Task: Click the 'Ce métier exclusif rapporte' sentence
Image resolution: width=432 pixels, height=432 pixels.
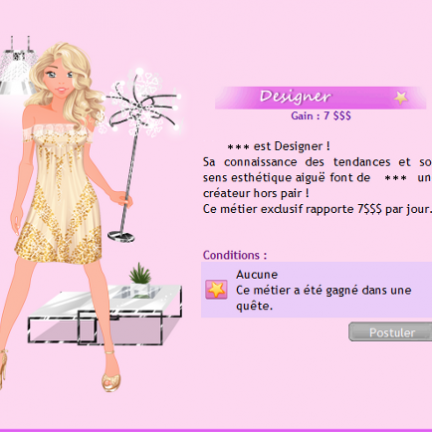Action: 317,209
